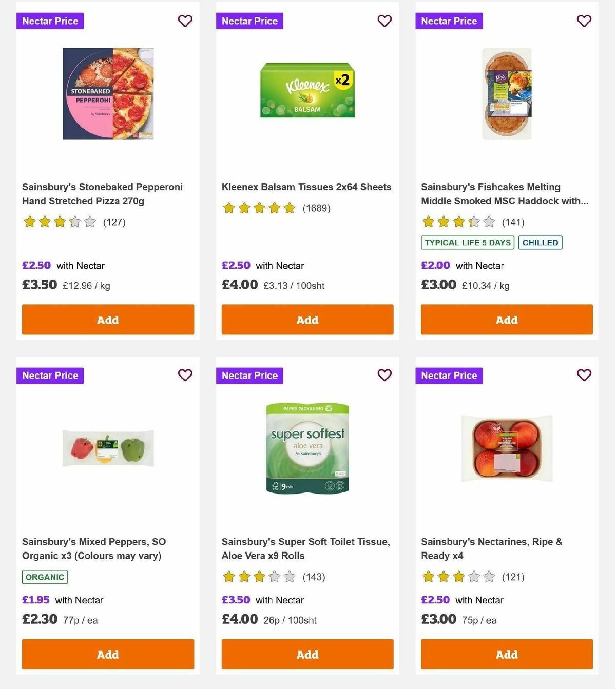Favourite Sainsbury's Fishcakes Melting Middle
Viewport: 616px width, 690px height.
(584, 21)
